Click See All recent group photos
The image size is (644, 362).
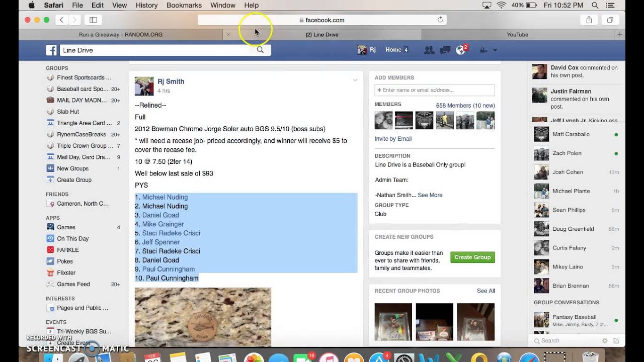[x=486, y=291]
